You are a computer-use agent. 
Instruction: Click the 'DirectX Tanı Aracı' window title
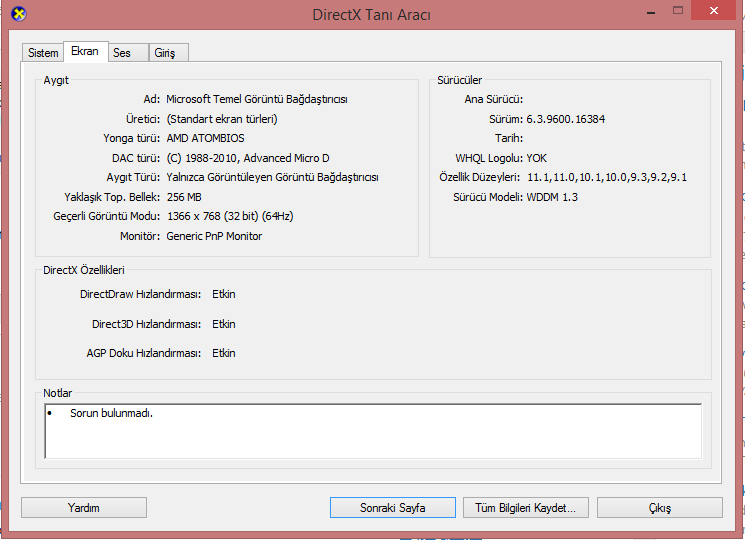372,15
